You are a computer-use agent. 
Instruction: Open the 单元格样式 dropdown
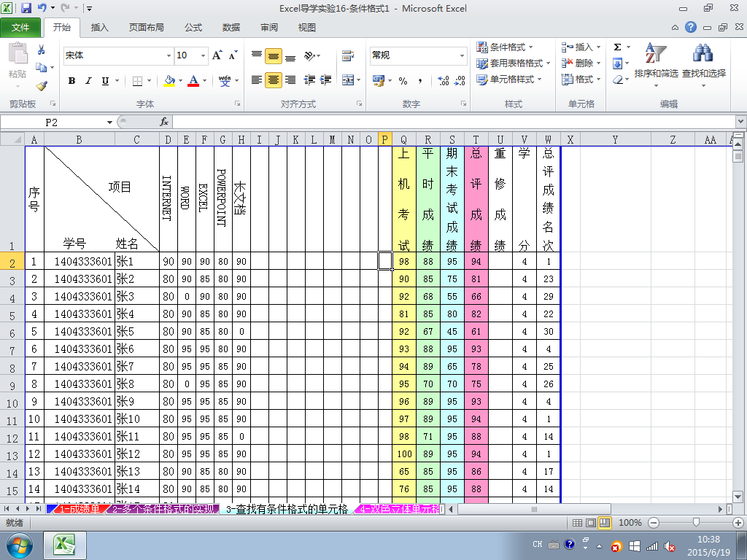509,79
